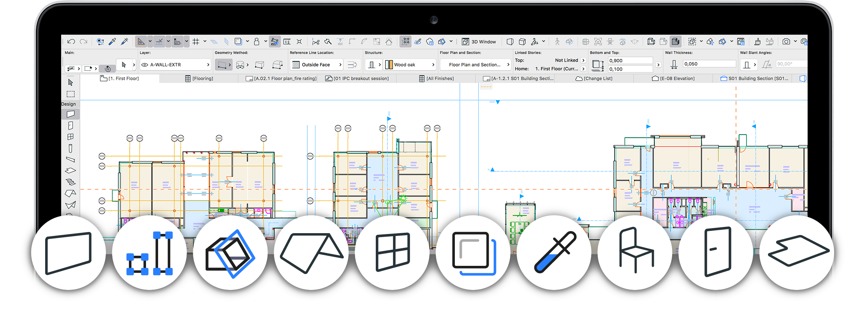Toggle the highlighted 3D cutaway box icon
868x311 pixels.
[x=676, y=42]
